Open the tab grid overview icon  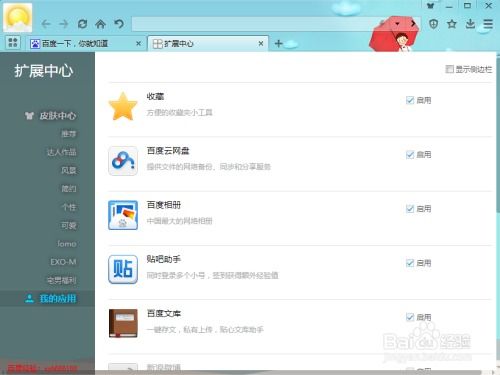(13, 43)
